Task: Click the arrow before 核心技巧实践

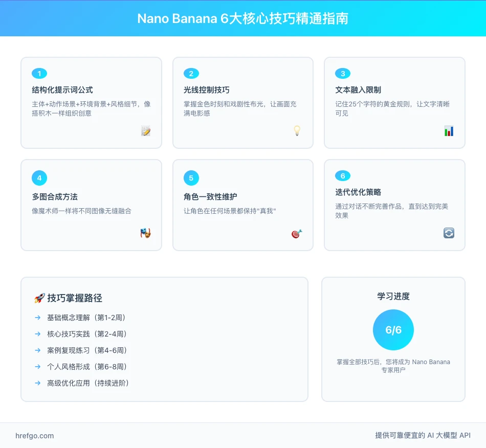Action: pos(37,334)
